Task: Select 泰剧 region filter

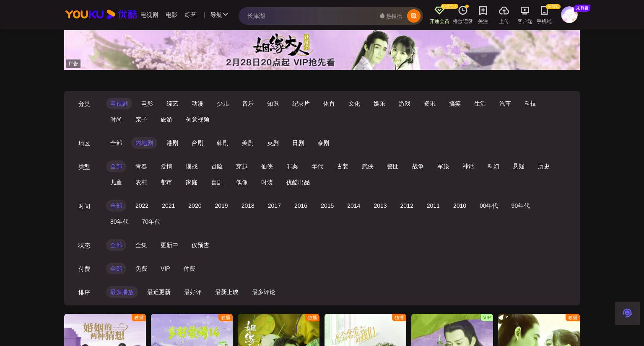Action: pyautogui.click(x=323, y=143)
